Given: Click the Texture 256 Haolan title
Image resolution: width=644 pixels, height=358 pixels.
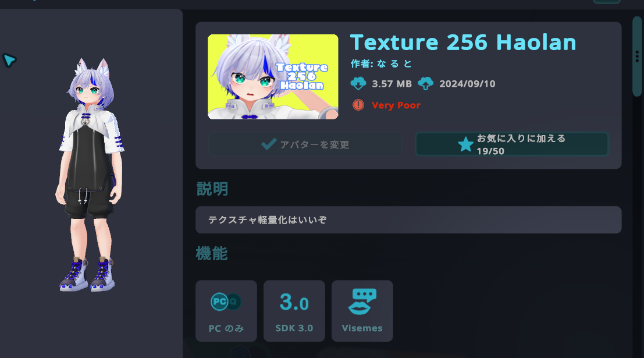Looking at the screenshot, I should [463, 42].
